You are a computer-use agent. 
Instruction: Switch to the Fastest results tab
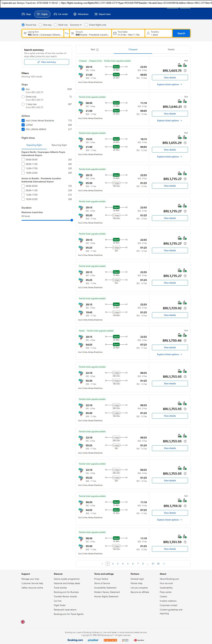coord(171,49)
